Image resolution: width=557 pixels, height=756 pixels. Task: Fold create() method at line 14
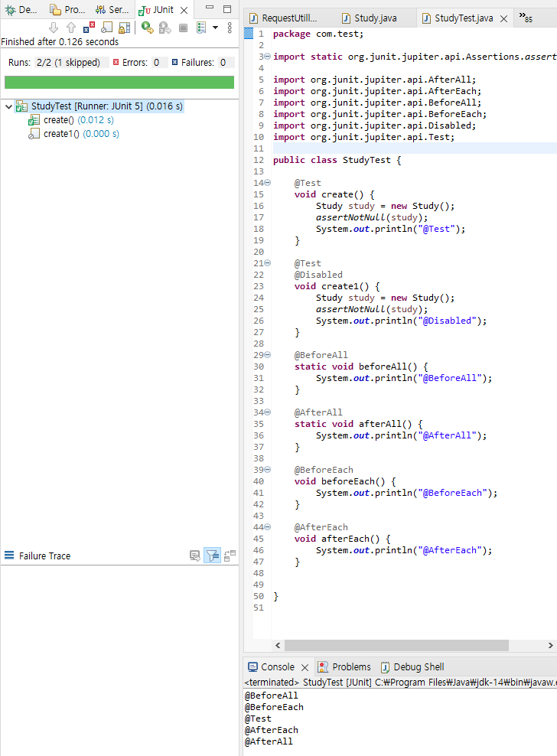click(268, 183)
